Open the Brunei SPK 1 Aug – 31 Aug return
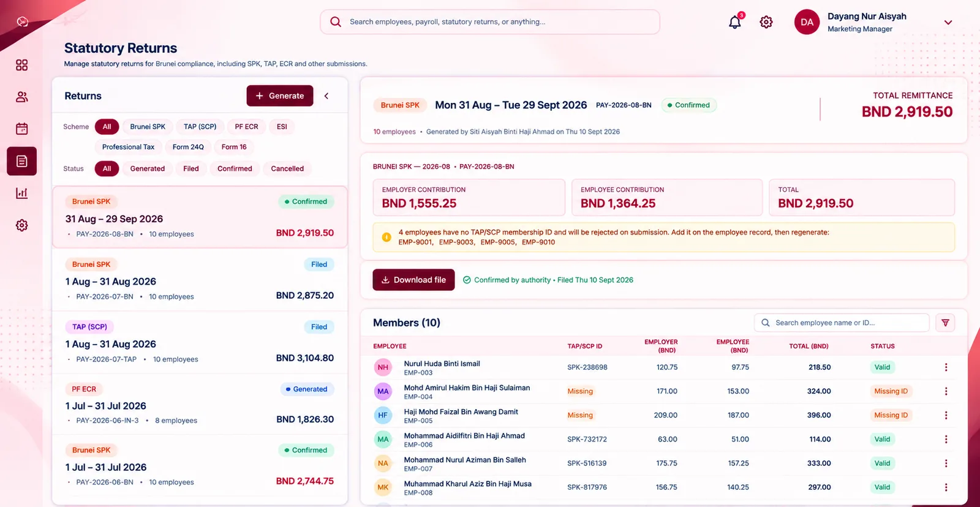This screenshot has width=980, height=507. point(200,280)
